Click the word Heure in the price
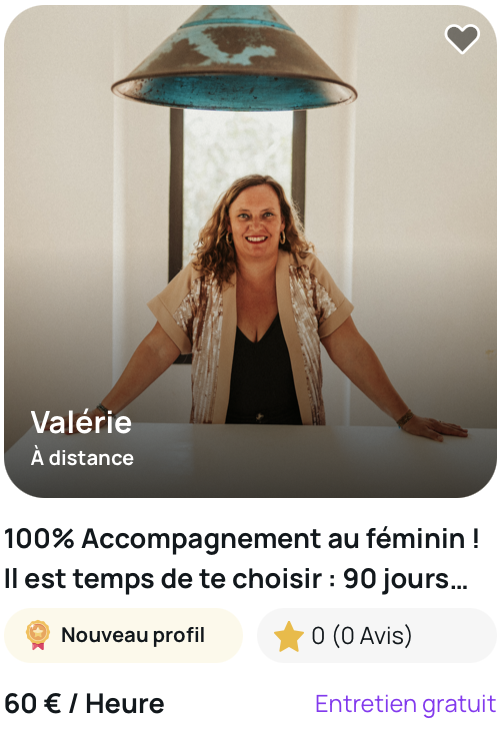 pyautogui.click(x=125, y=704)
